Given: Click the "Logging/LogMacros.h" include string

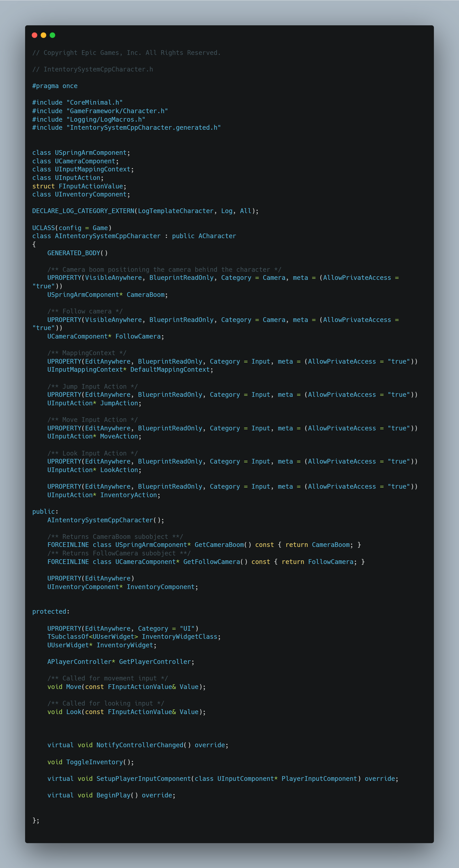Looking at the screenshot, I should pos(106,119).
